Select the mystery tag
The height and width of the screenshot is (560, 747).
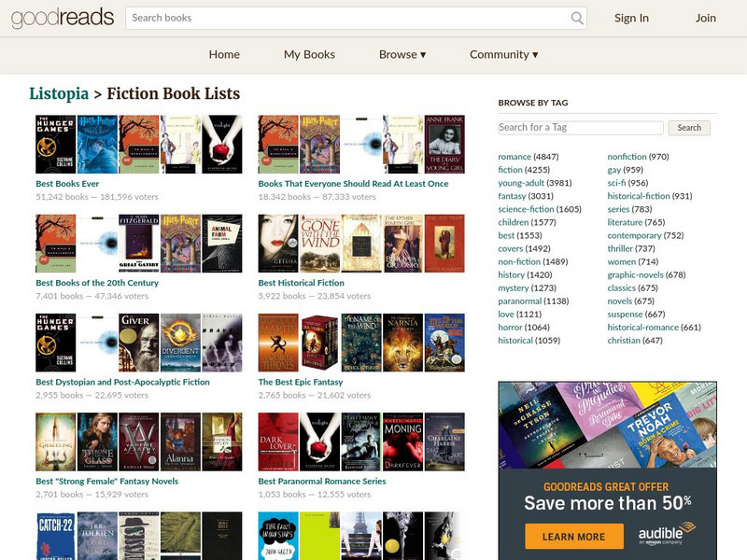click(x=513, y=288)
